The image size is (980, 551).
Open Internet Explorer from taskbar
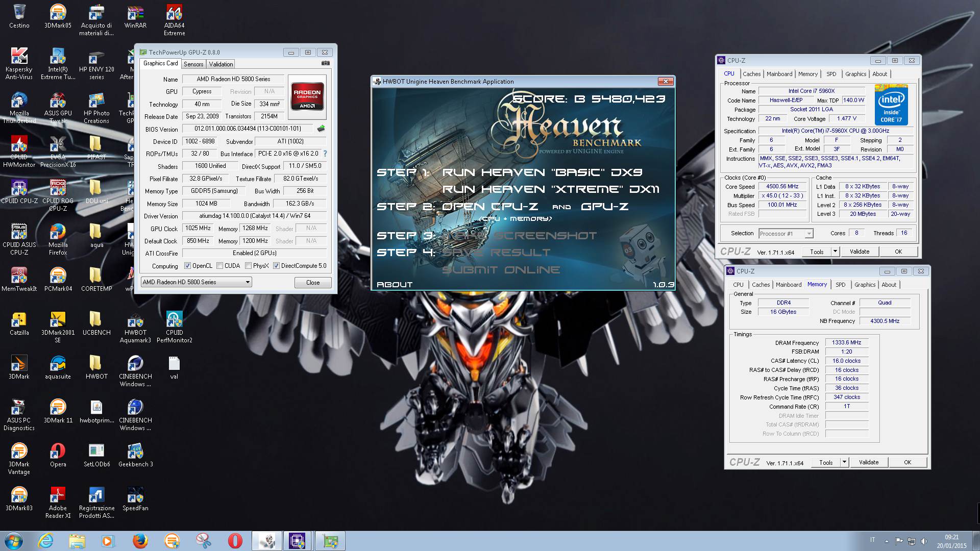click(x=45, y=541)
